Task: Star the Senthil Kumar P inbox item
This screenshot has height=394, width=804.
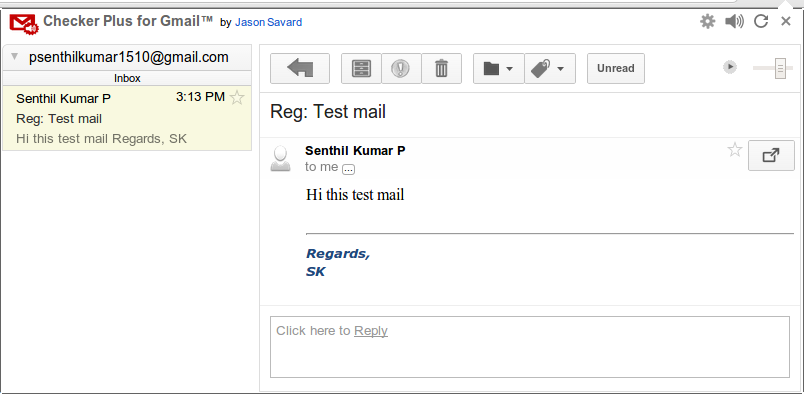Action: coord(236,97)
